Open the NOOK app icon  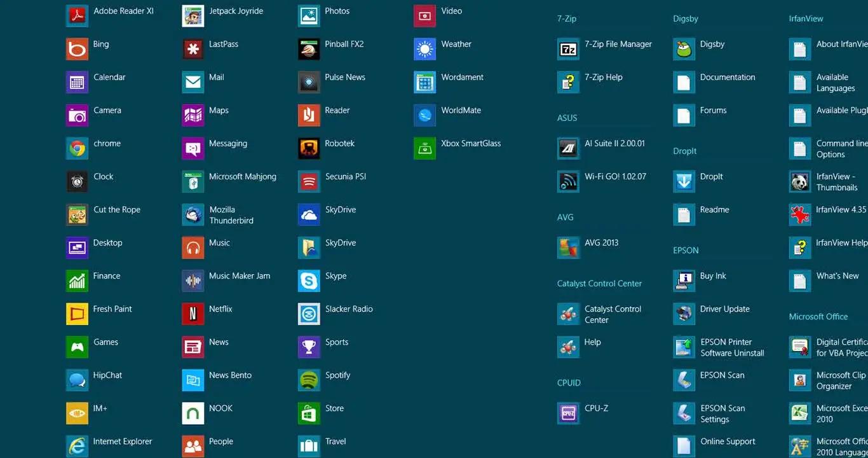pyautogui.click(x=193, y=413)
